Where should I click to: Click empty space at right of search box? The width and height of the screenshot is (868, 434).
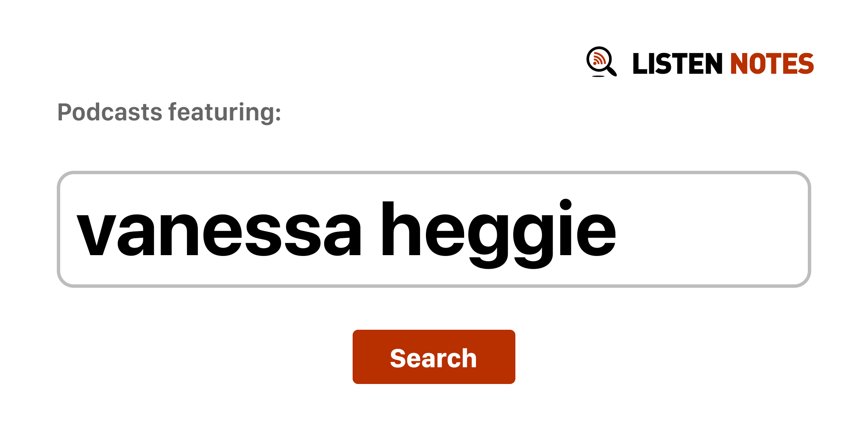(x=712, y=229)
